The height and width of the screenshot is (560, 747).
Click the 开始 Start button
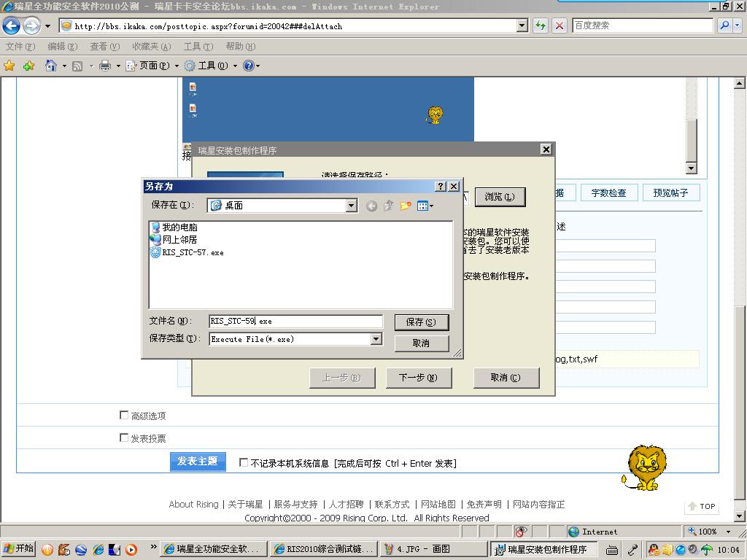coord(18,548)
